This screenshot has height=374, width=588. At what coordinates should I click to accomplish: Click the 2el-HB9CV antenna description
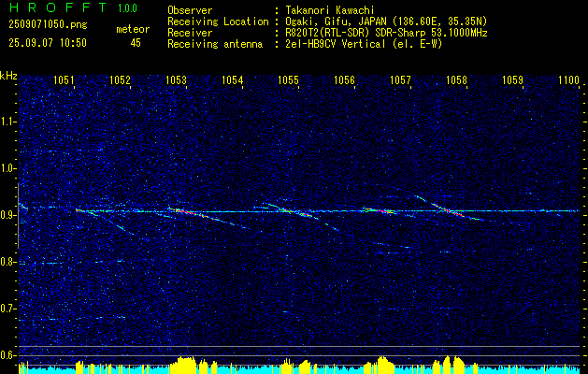[364, 44]
